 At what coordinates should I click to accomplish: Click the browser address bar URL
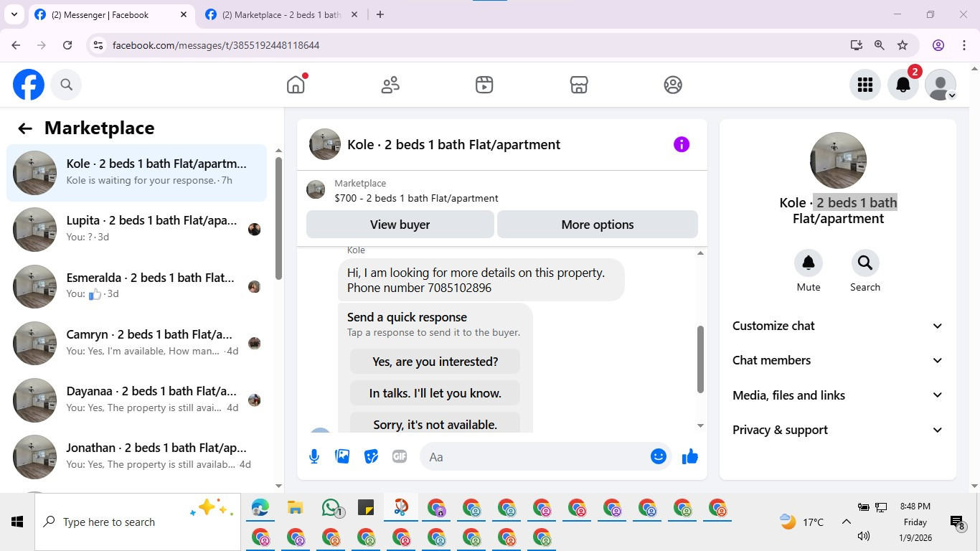pyautogui.click(x=216, y=45)
